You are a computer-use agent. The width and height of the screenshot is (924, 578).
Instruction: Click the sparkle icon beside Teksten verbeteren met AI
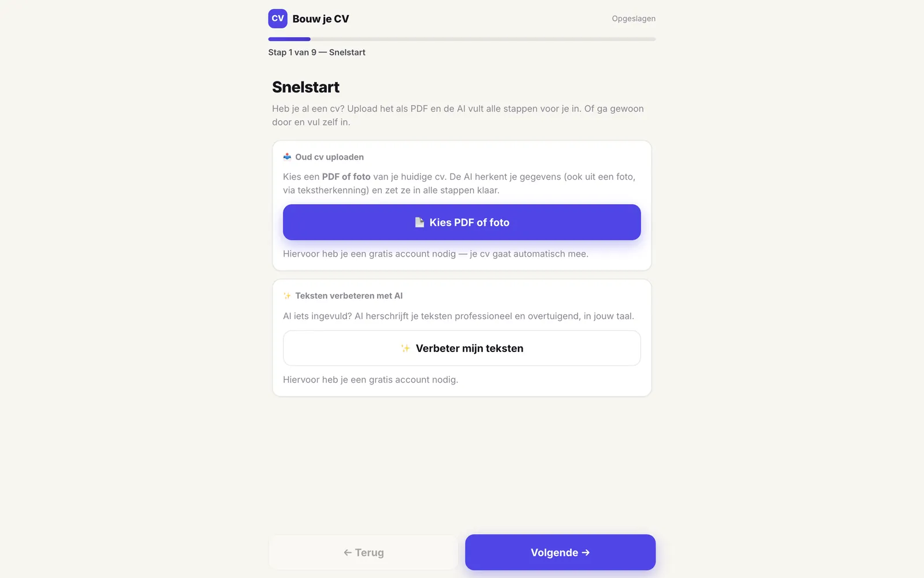coord(287,296)
